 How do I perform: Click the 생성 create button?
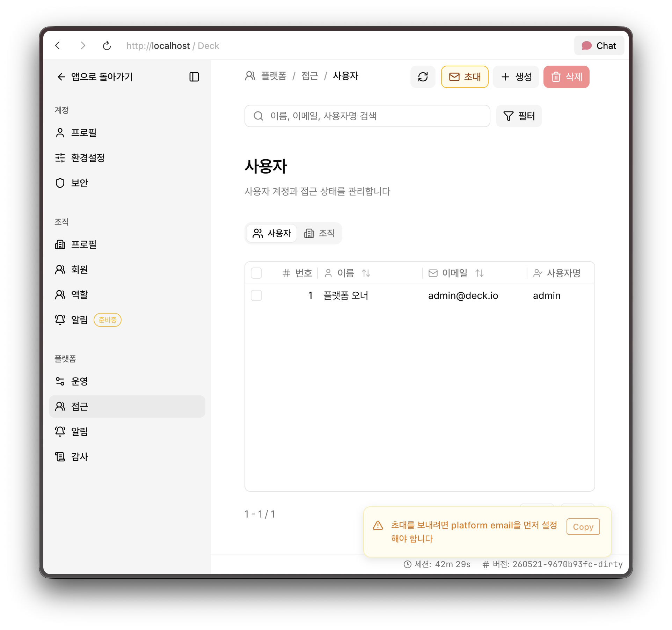[516, 77]
